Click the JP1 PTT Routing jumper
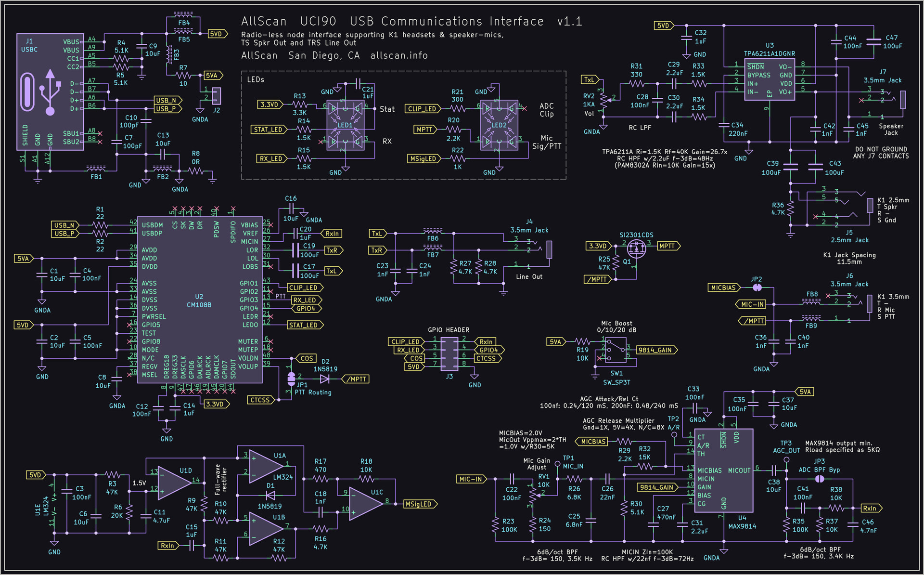This screenshot has height=575, width=924. click(x=291, y=379)
